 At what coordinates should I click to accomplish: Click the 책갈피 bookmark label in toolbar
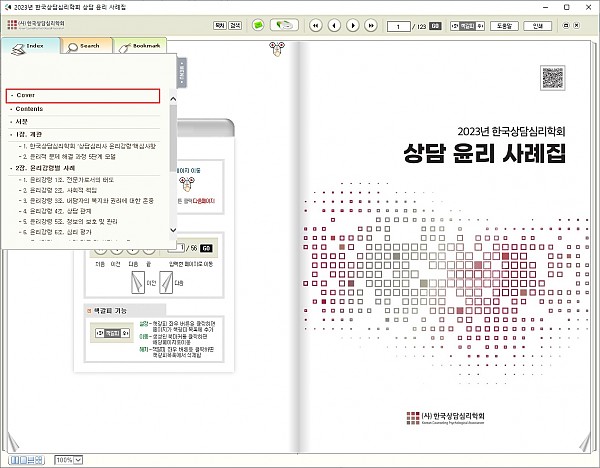click(467, 26)
